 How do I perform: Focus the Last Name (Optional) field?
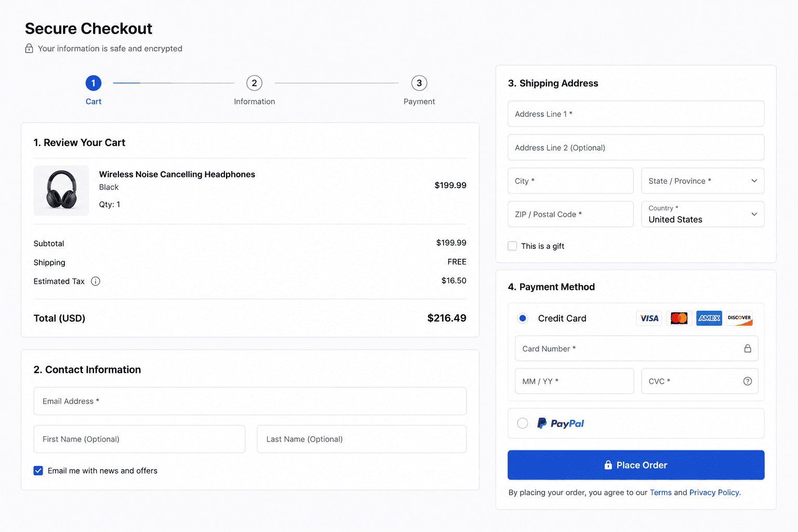(x=362, y=439)
